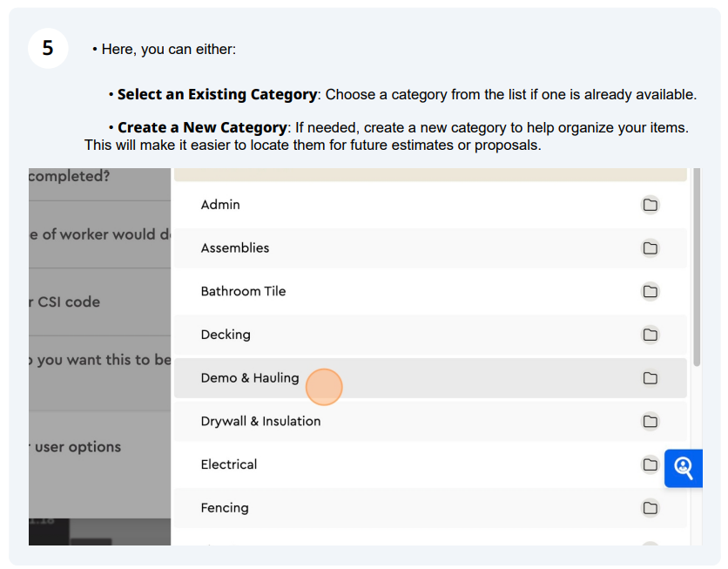Click the category list vertical scrollbar

coord(697,268)
